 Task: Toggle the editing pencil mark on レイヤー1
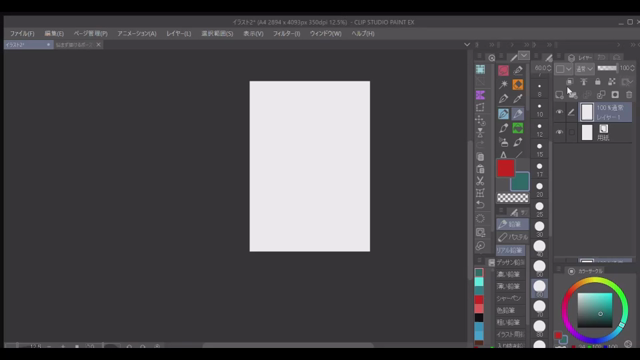[x=571, y=112]
